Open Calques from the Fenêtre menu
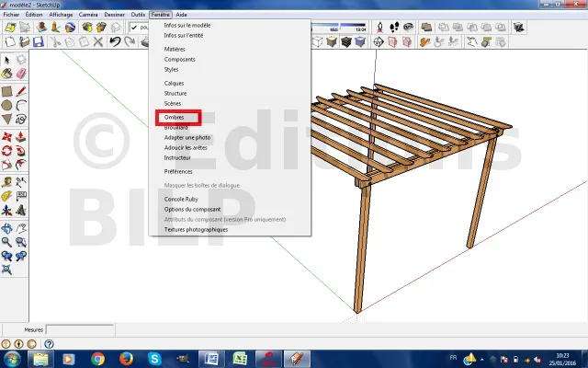 (x=174, y=84)
